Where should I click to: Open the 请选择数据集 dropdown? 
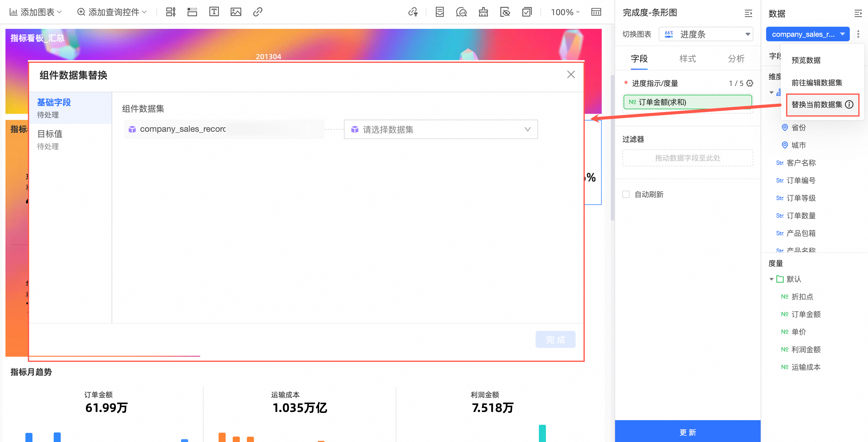(x=440, y=129)
